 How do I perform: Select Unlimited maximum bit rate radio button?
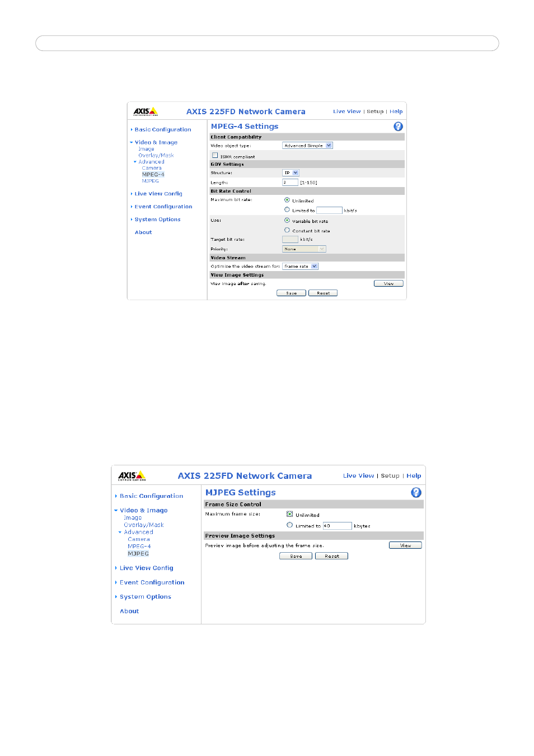pos(287,200)
